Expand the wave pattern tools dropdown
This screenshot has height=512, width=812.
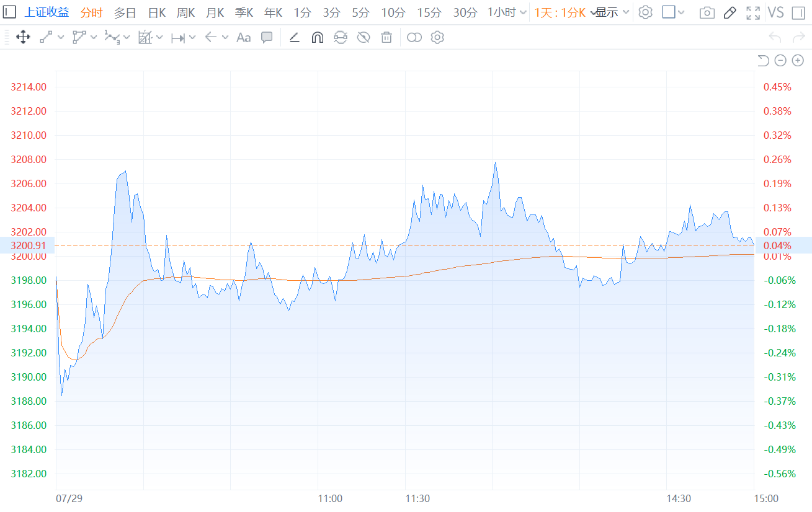click(127, 38)
